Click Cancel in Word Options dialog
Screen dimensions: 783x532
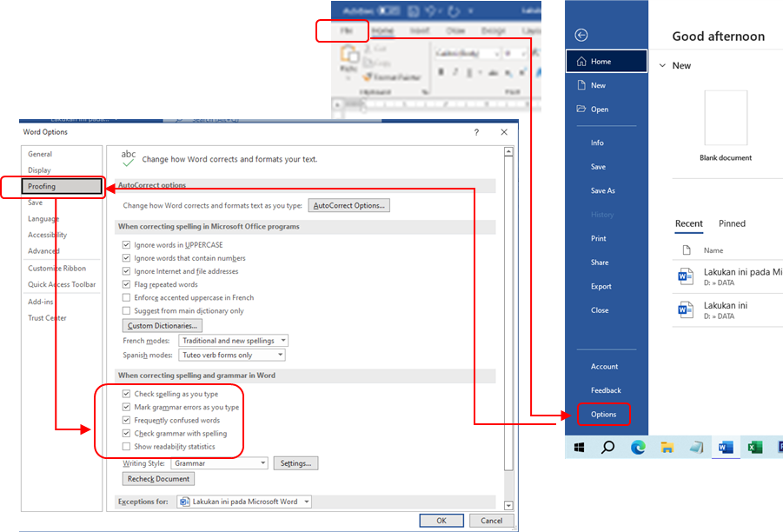pos(491,521)
